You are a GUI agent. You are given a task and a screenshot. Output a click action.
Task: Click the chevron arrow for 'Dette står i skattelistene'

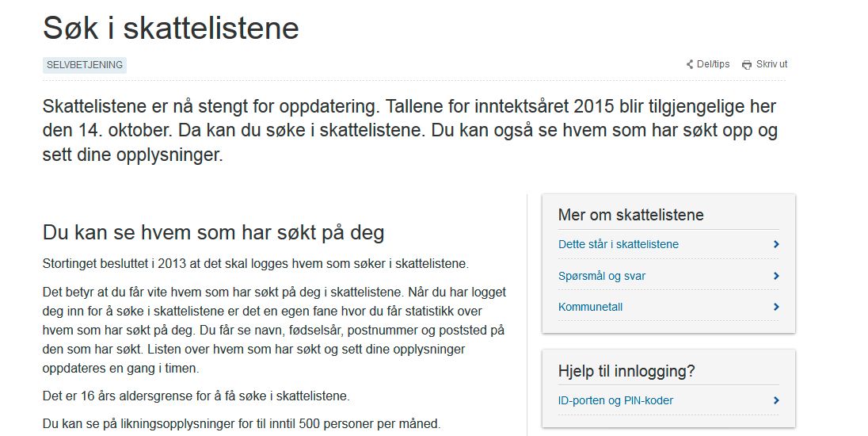click(776, 244)
